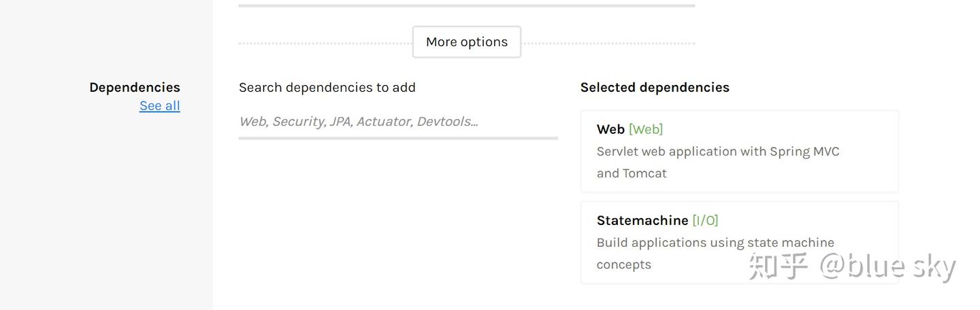980x310 pixels.
Task: Click the "and Tomcat" description line
Action: 632,173
